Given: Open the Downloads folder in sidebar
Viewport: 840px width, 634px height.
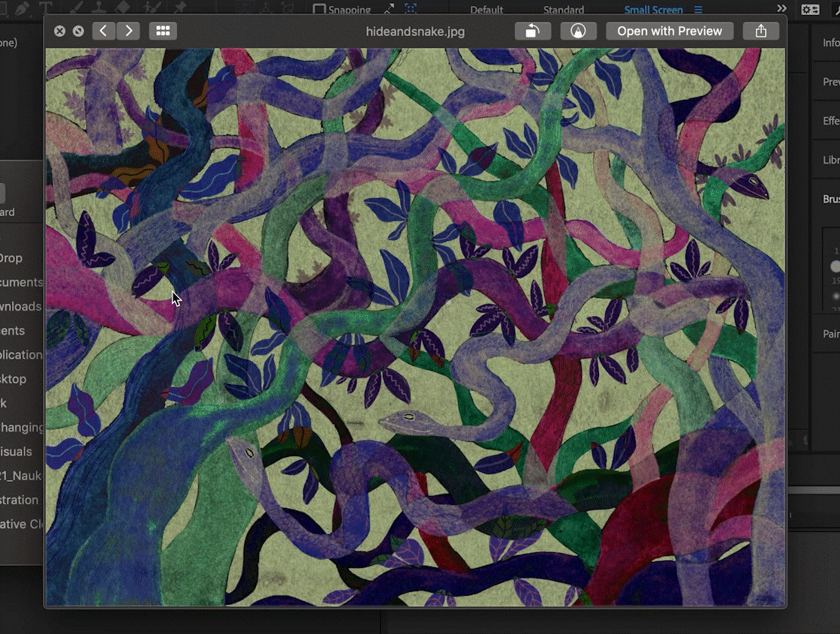Looking at the screenshot, I should point(21,306).
